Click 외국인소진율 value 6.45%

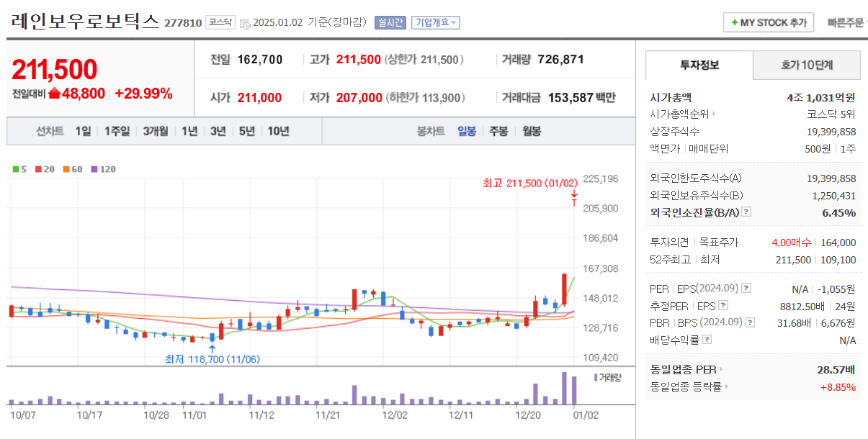click(x=839, y=212)
